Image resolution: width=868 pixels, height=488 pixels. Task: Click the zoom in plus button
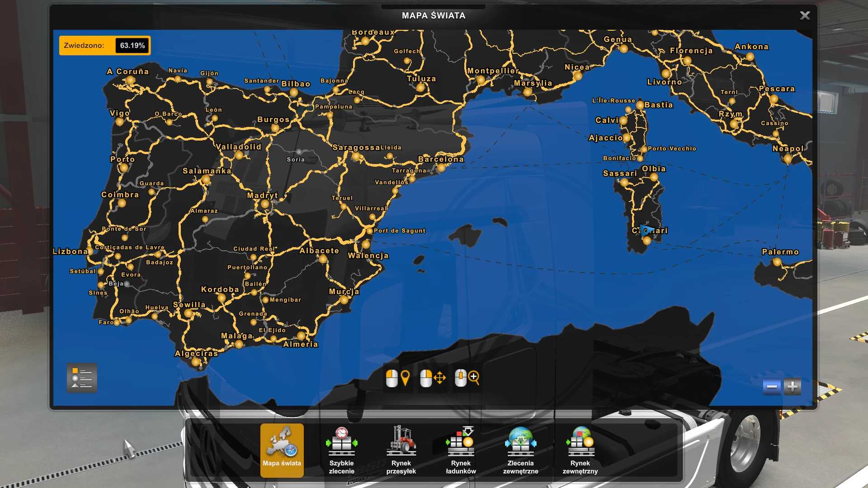pyautogui.click(x=792, y=387)
